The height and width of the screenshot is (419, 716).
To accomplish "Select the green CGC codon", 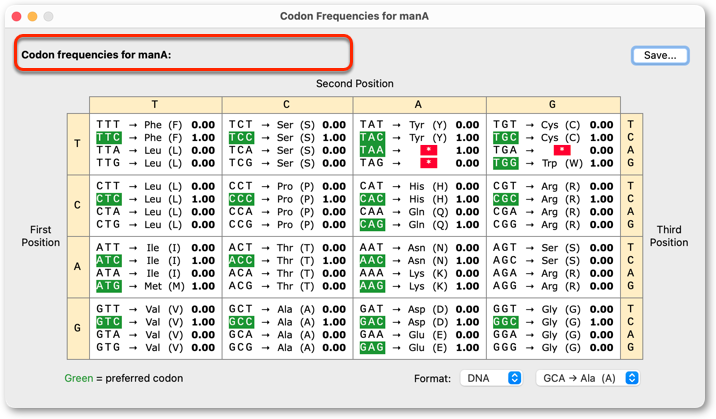I will pyautogui.click(x=505, y=199).
